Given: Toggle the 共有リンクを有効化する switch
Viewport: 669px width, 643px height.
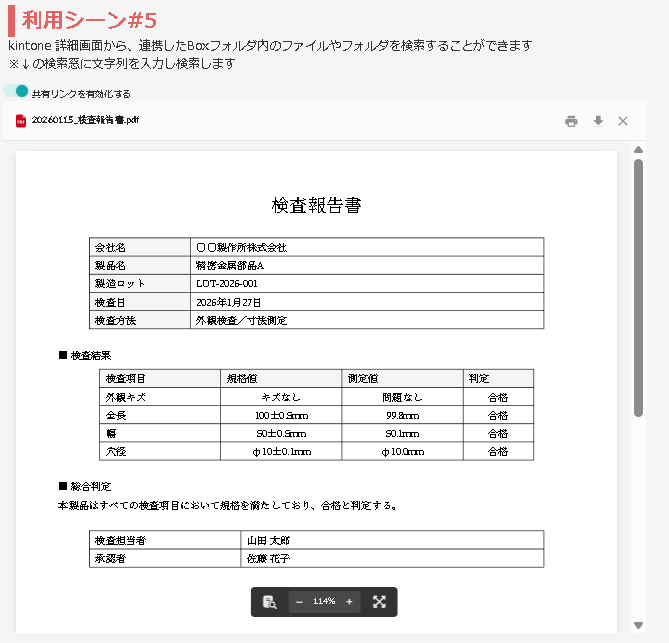Looking at the screenshot, I should point(16,91).
